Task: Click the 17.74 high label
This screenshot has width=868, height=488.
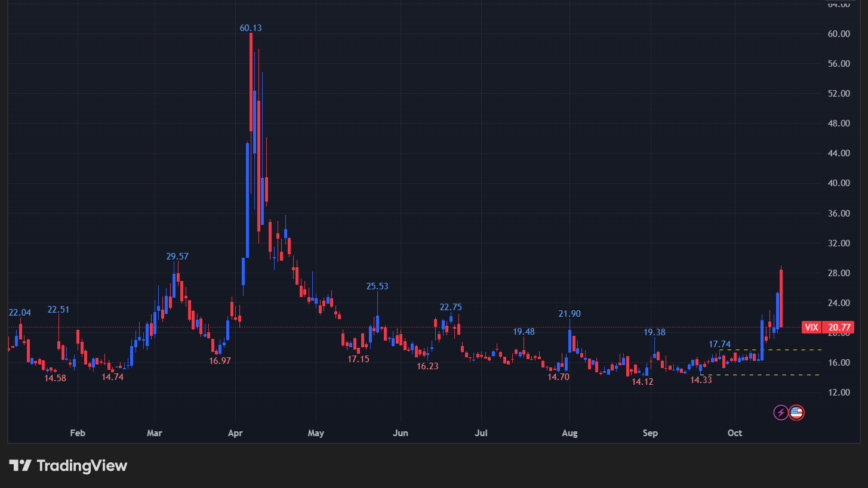Action: (719, 344)
